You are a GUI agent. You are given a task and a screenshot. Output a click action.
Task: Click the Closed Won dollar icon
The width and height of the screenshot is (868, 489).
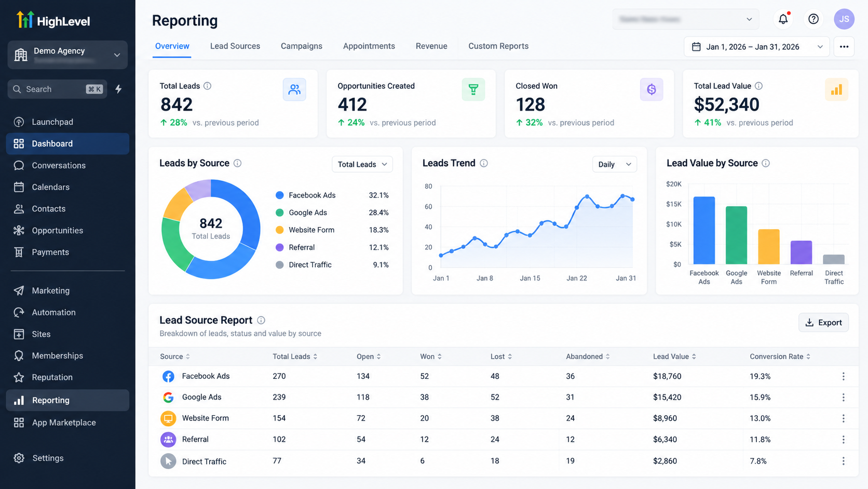(652, 89)
